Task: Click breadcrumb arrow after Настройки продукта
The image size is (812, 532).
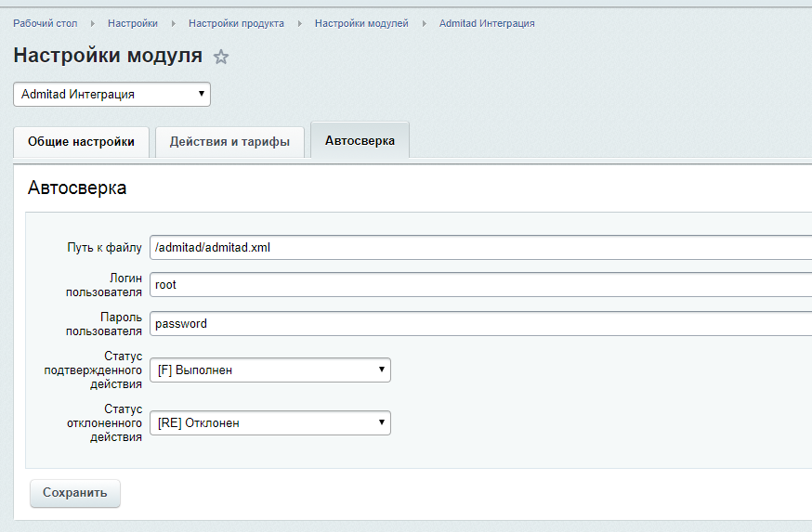Action: pyautogui.click(x=299, y=23)
